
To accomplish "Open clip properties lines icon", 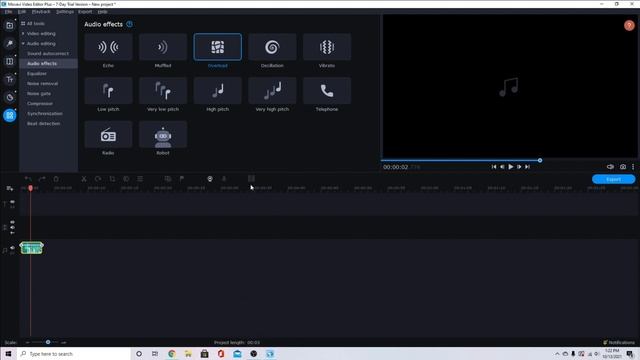I will click(x=140, y=179).
